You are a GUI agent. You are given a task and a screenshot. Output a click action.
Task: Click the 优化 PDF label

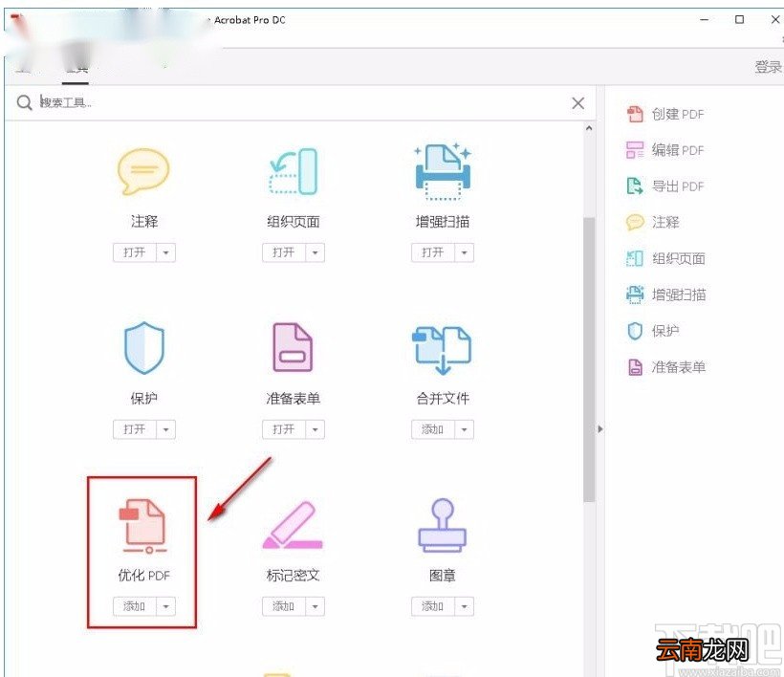pyautogui.click(x=144, y=576)
